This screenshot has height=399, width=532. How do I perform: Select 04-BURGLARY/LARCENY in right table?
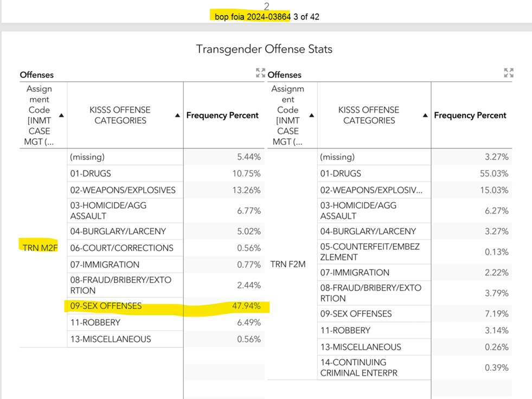tap(368, 231)
